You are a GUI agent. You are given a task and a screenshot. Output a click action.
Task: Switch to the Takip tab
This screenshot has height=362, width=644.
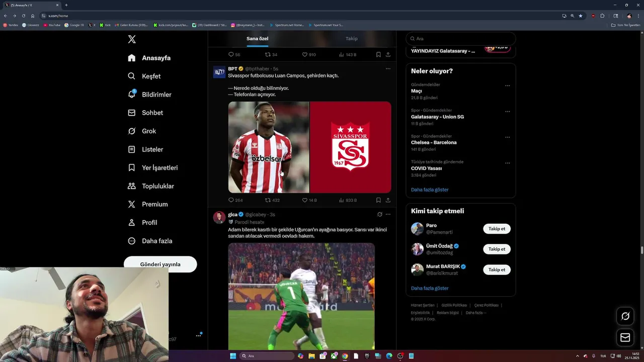[351, 39]
